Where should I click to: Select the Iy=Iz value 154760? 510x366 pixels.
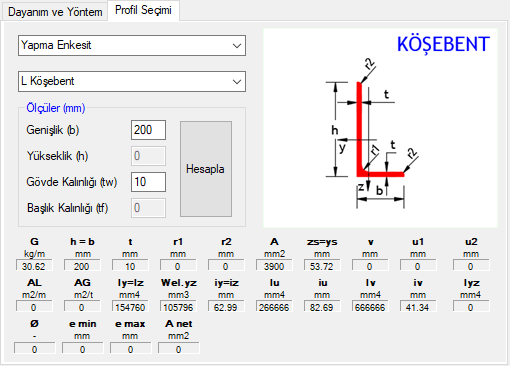[x=130, y=307]
